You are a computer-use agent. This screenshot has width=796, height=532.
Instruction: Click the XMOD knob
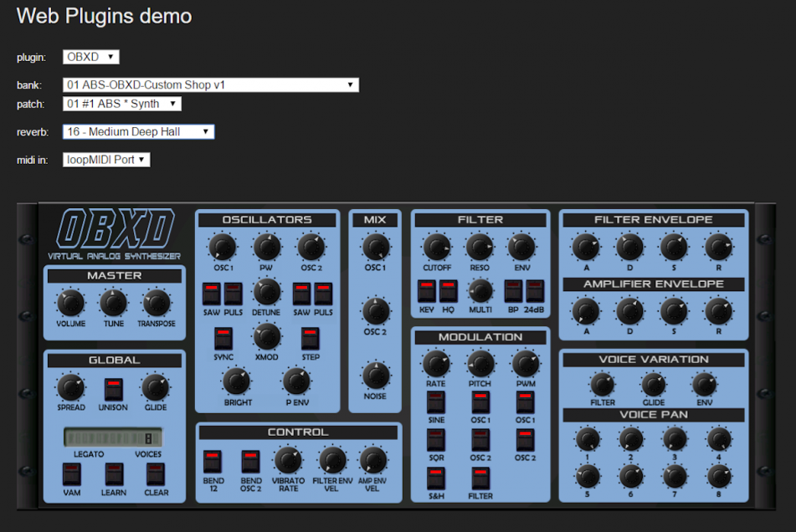coord(266,337)
